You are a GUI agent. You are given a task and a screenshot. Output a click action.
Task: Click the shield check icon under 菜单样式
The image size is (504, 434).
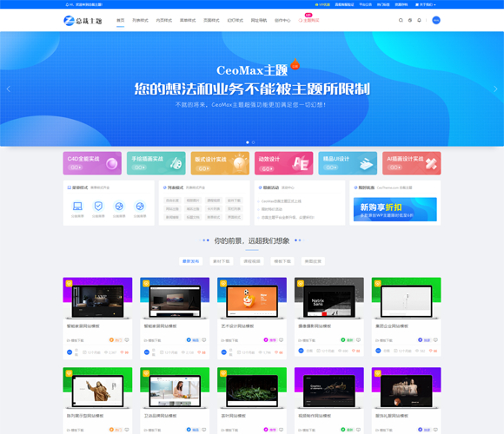tap(98, 206)
